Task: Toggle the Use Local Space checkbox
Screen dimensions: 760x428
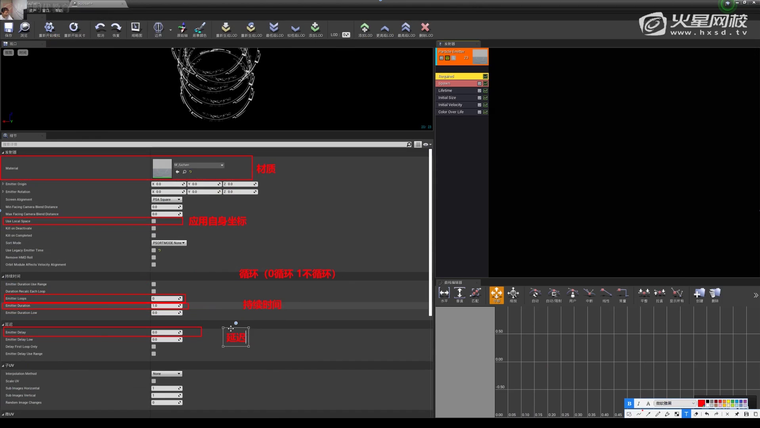Action: click(x=153, y=221)
